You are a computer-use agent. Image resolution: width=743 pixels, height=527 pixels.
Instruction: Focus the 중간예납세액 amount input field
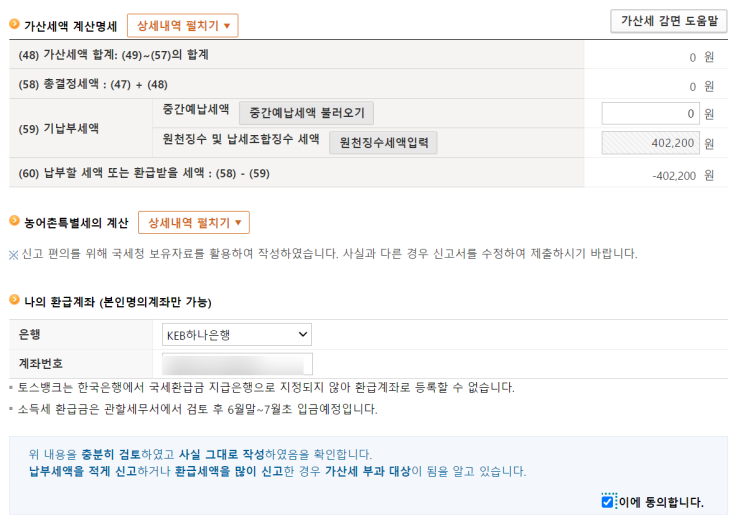coord(650,114)
